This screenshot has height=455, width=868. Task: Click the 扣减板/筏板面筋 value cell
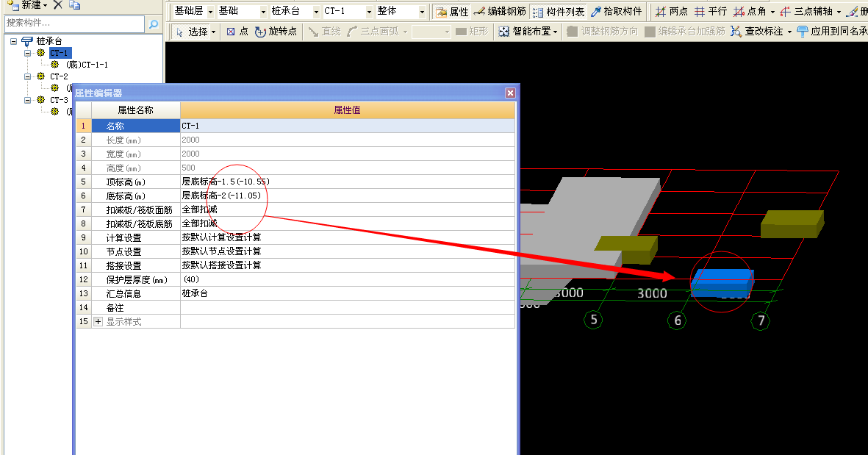pyautogui.click(x=348, y=209)
